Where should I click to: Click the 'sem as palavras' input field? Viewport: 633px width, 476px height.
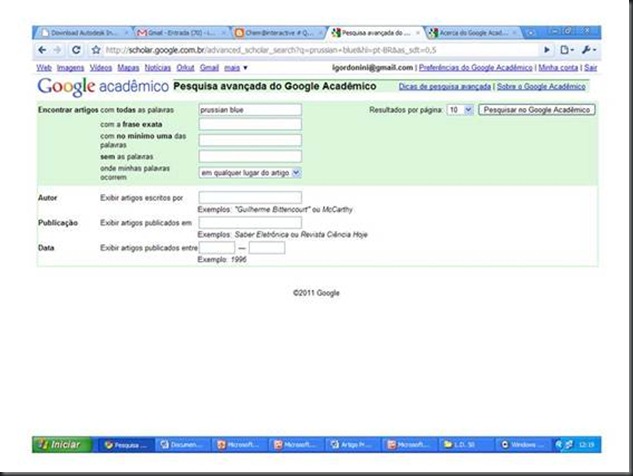pyautogui.click(x=250, y=156)
